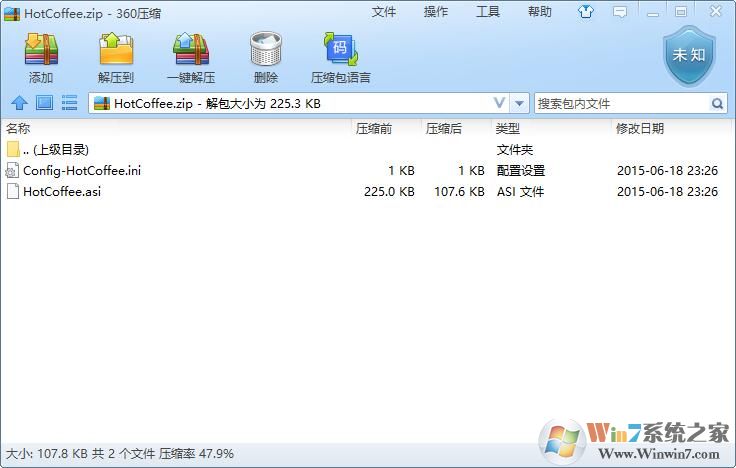Image resolution: width=736 pixels, height=468 pixels.
Task: Click the 删除 (Delete) trash icon
Action: (266, 49)
